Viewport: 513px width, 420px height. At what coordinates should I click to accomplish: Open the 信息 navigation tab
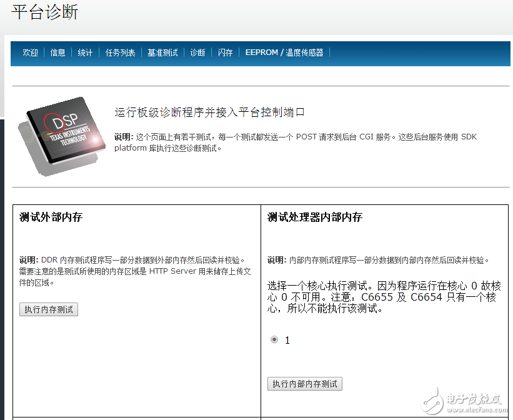(x=57, y=52)
